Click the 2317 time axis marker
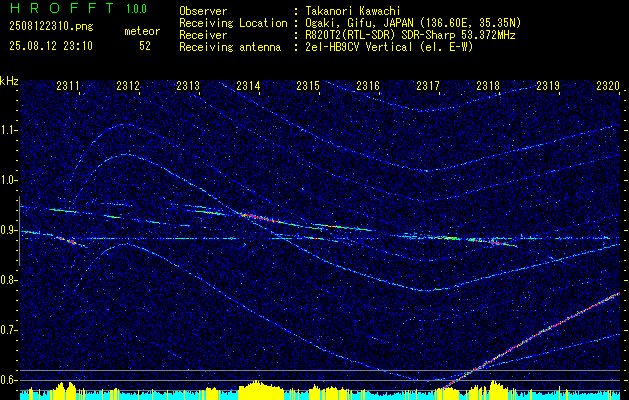629x400 pixels. tap(428, 85)
